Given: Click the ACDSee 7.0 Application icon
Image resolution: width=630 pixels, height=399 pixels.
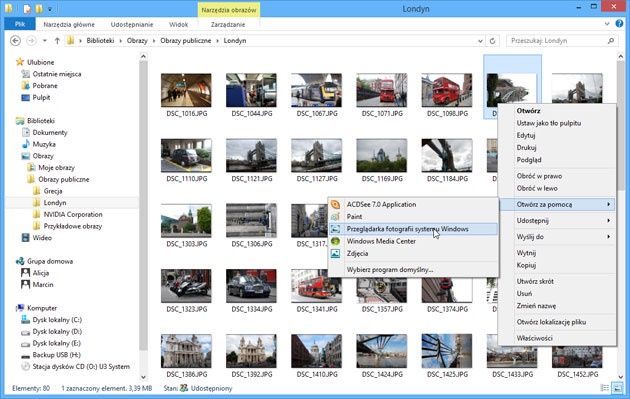Looking at the screenshot, I should pos(335,205).
